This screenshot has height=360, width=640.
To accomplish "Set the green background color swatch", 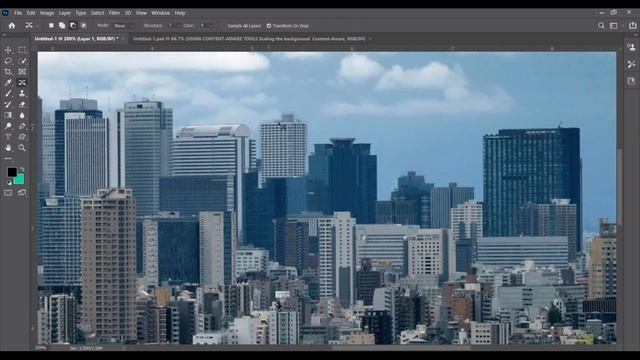I will coord(20,180).
